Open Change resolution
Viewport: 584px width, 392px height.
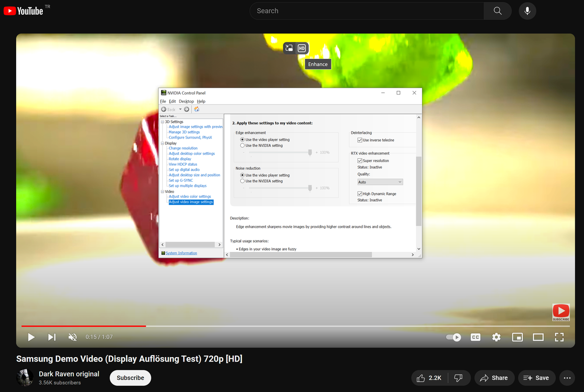click(183, 148)
